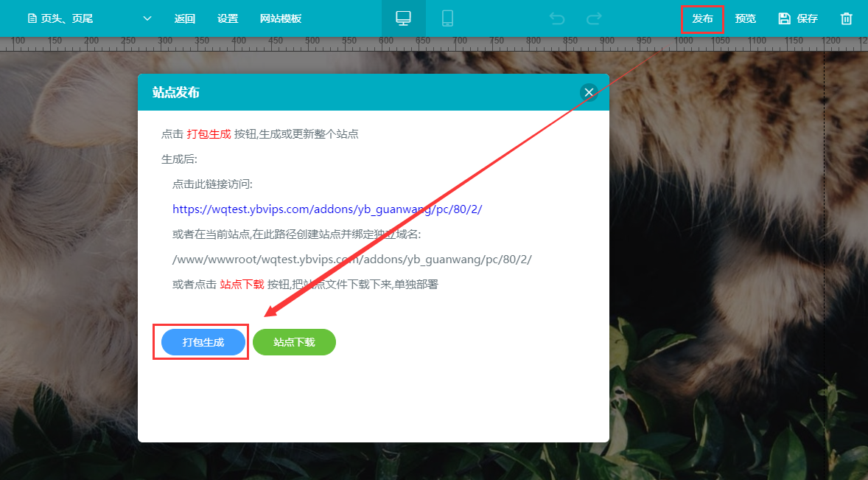Save the page with 保存 icon
This screenshot has height=480, width=868.
(798, 18)
